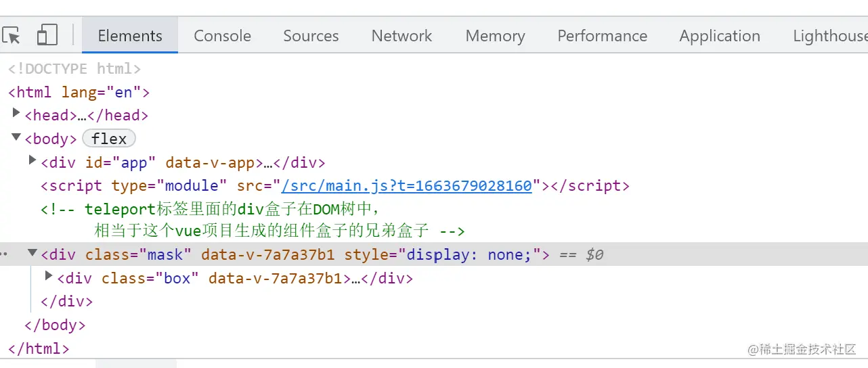868x368 pixels.
Task: Open the /src/main.js?t=1663679028160 link
Action: pyautogui.click(x=407, y=185)
